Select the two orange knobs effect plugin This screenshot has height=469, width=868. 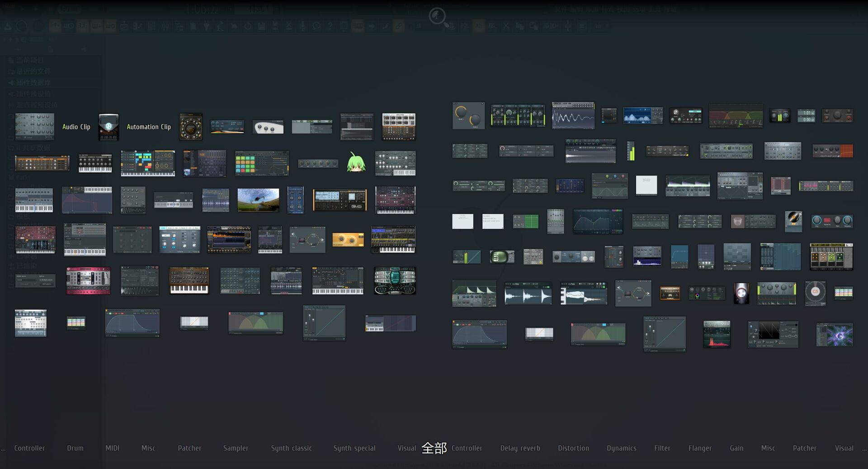(468, 116)
